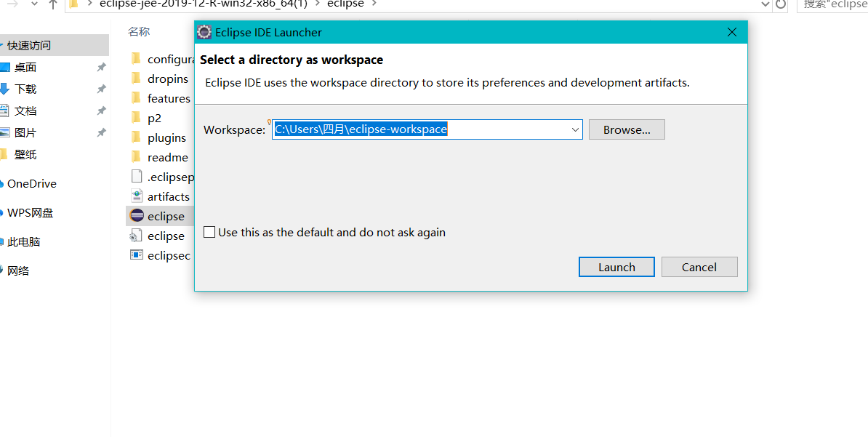868x437 pixels.
Task: Open 桌面 in Explorer sidebar
Action: 25,68
